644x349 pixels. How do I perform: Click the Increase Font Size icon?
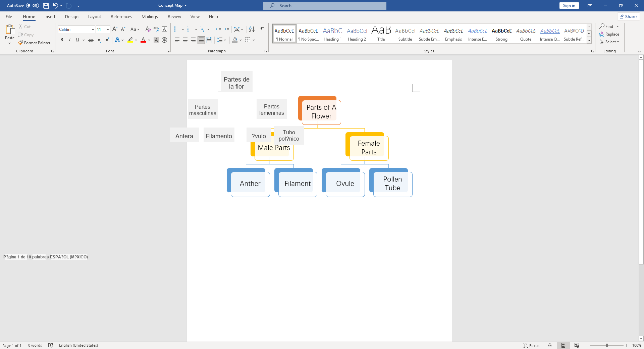click(x=115, y=30)
